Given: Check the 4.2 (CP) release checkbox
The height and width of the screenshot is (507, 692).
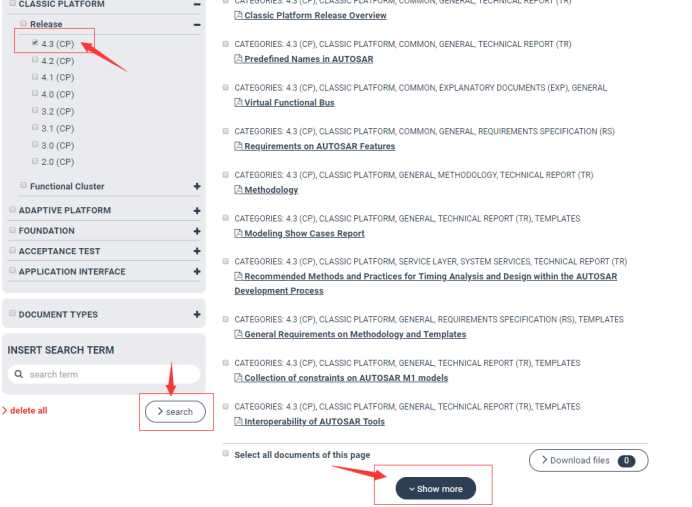Looking at the screenshot, I should pyautogui.click(x=35, y=60).
